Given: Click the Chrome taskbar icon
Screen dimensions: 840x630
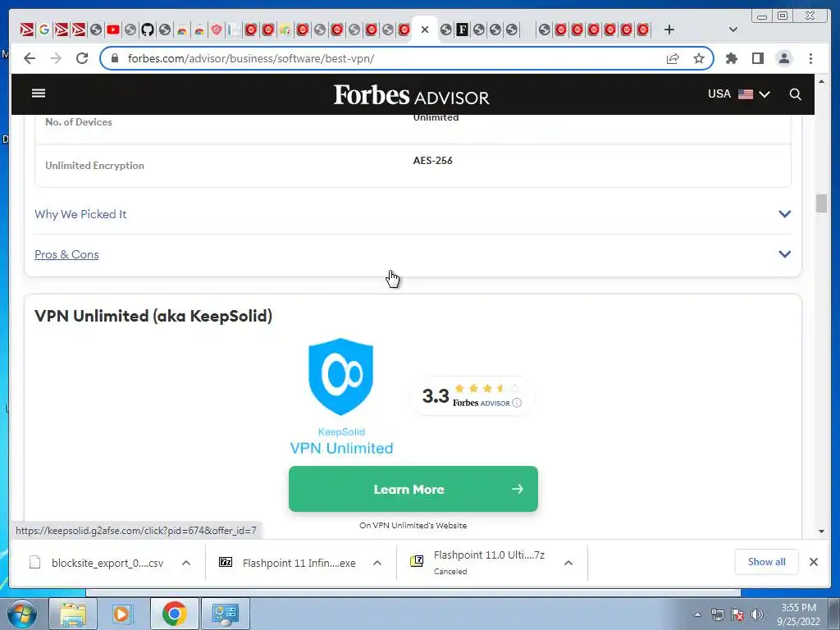Looking at the screenshot, I should [x=174, y=614].
